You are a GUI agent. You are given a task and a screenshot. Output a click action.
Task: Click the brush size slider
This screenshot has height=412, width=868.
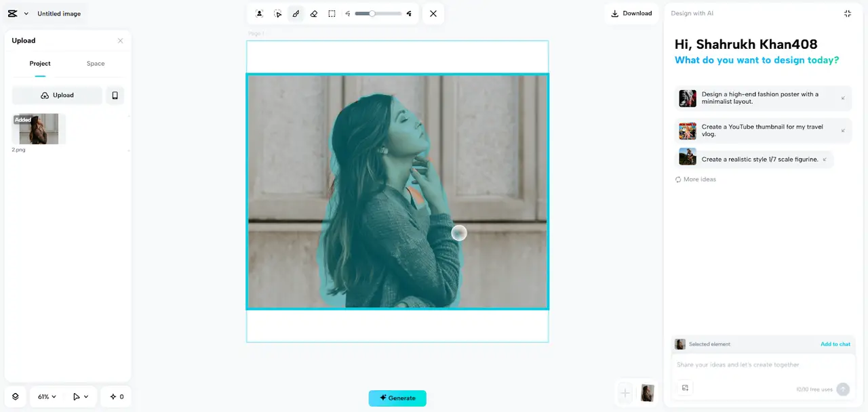coord(378,14)
